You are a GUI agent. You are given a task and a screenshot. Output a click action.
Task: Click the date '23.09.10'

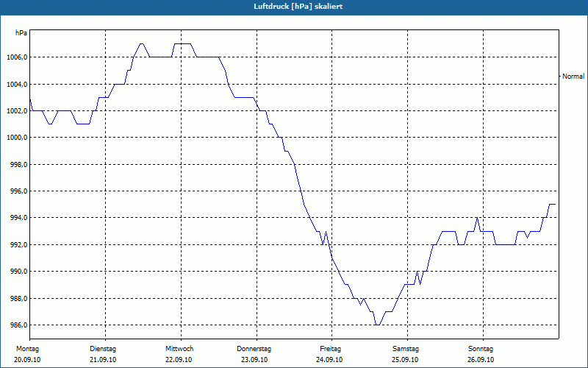[x=254, y=360]
